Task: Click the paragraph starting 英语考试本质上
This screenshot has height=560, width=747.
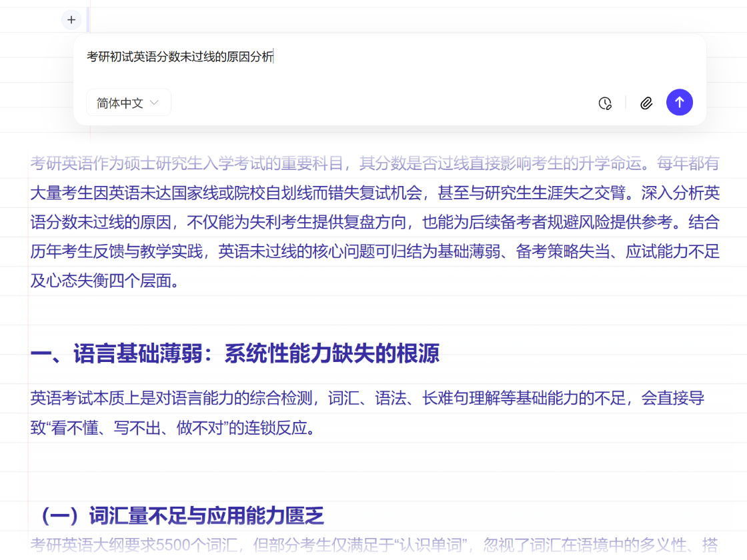Action: (367, 399)
